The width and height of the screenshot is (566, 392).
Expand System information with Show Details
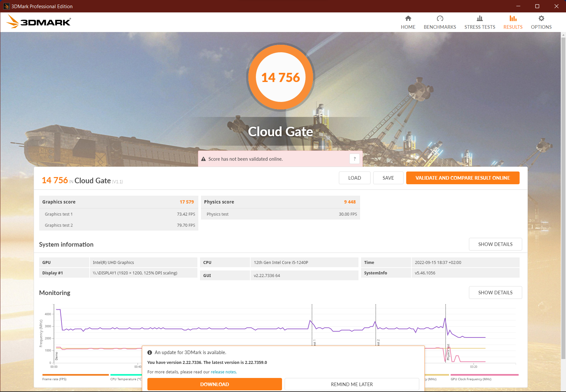(495, 244)
